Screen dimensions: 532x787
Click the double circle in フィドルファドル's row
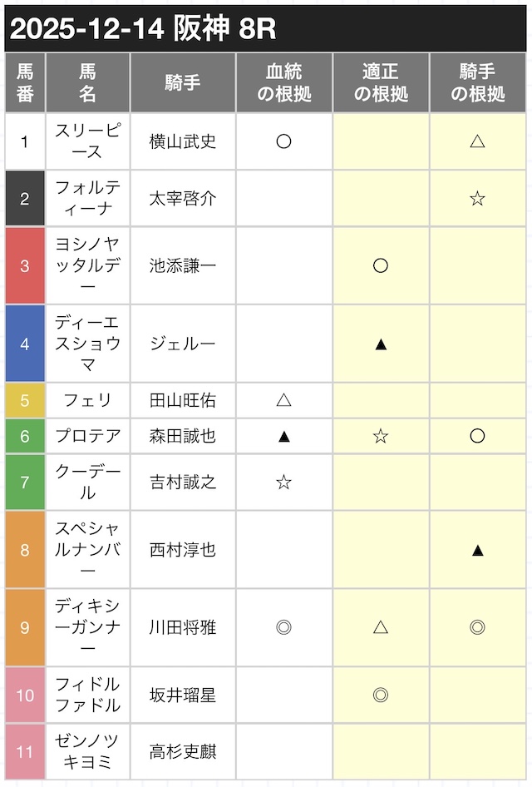[380, 695]
